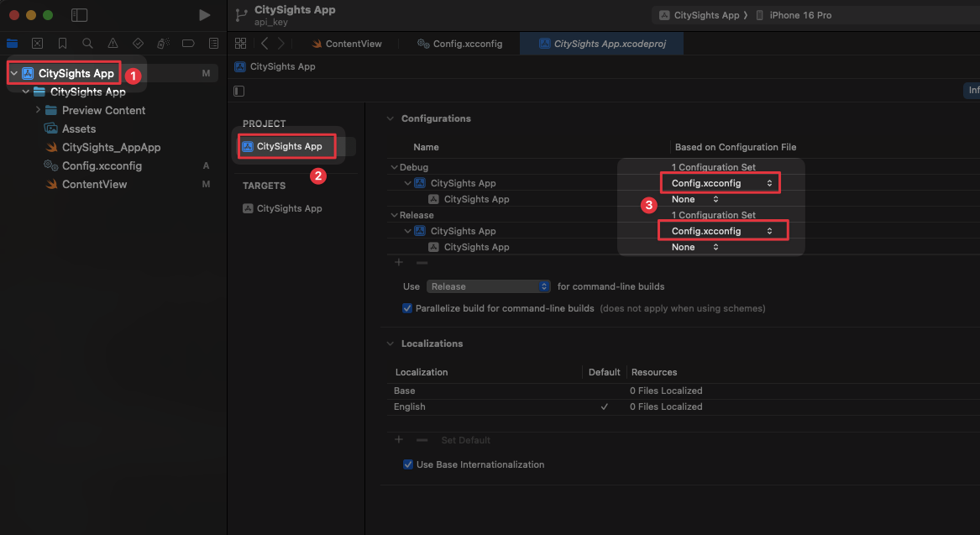The height and width of the screenshot is (535, 980).
Task: Click the iPhone 16 Pro device icon
Action: (759, 15)
